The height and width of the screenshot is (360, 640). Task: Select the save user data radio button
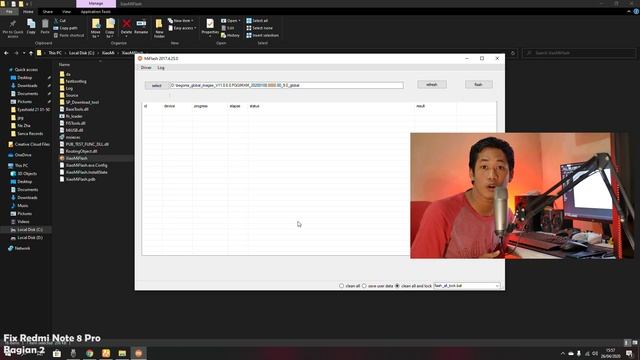coord(364,286)
